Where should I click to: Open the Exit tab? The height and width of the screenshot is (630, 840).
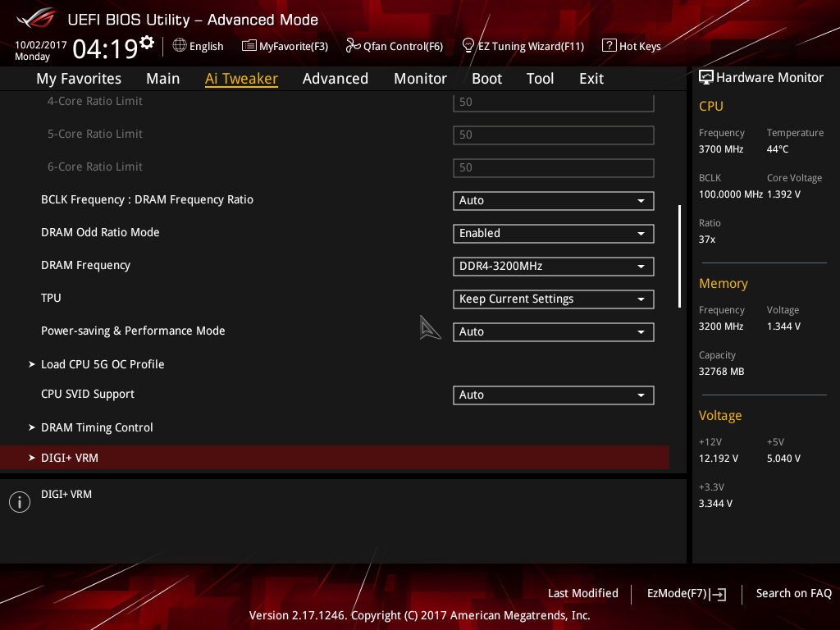(591, 79)
